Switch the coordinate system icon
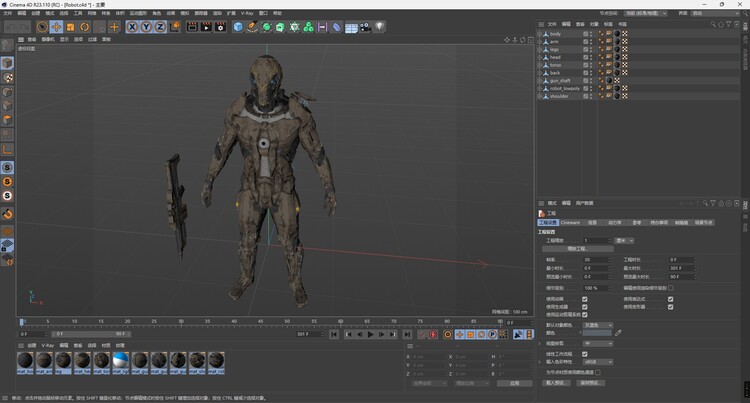 tap(175, 27)
